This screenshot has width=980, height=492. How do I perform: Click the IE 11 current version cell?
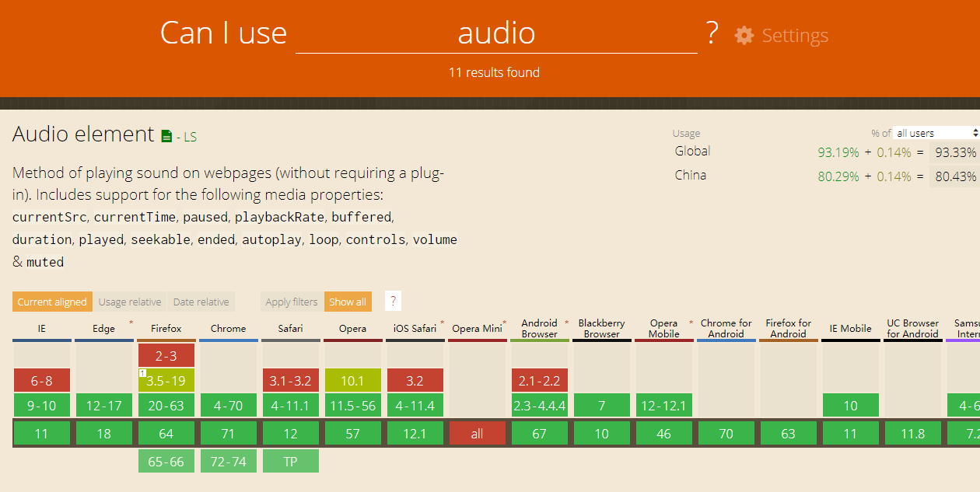[x=41, y=434]
